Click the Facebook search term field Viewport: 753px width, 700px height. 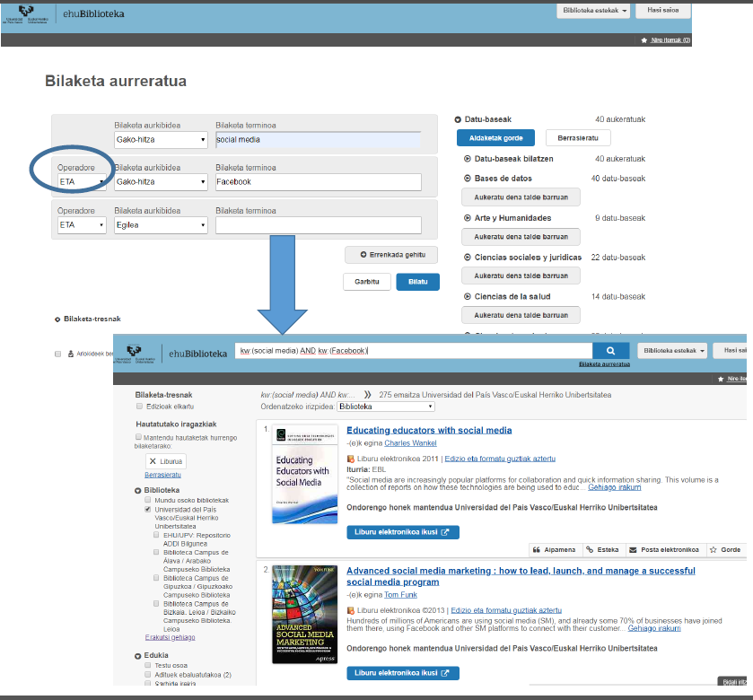[x=318, y=182]
